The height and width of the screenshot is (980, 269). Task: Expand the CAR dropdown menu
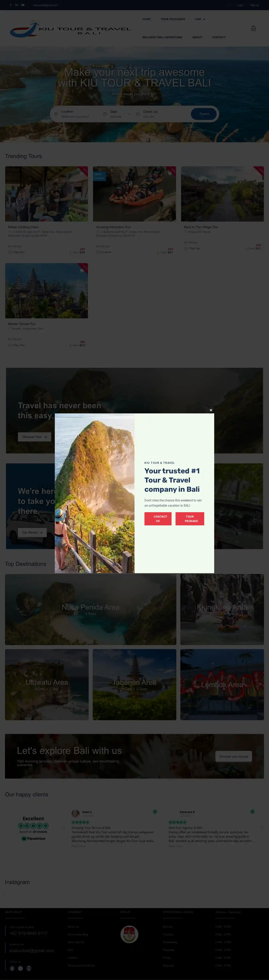[x=200, y=19]
